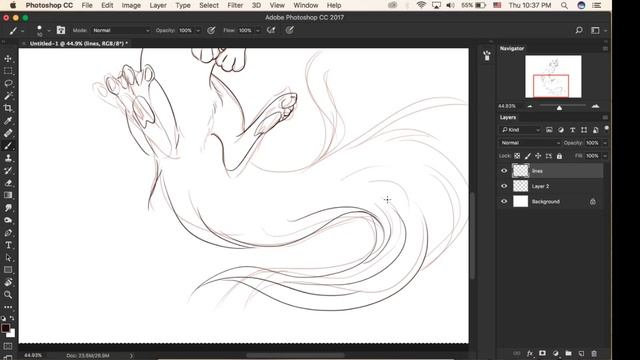Select the Clone Stamp tool

pos(8,158)
